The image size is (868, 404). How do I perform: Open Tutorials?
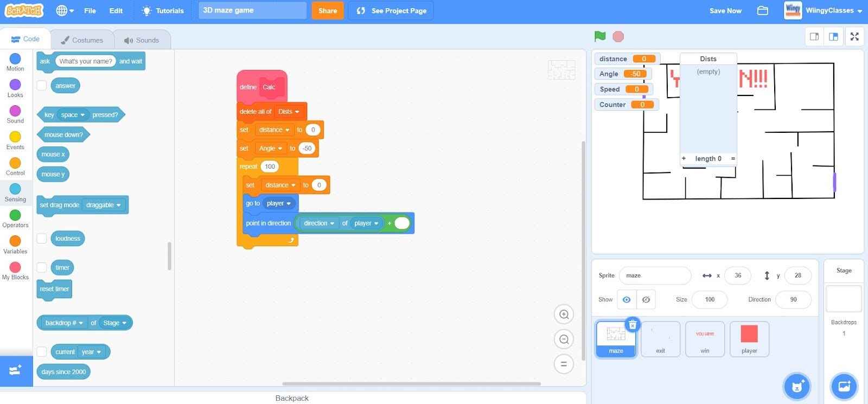click(163, 10)
